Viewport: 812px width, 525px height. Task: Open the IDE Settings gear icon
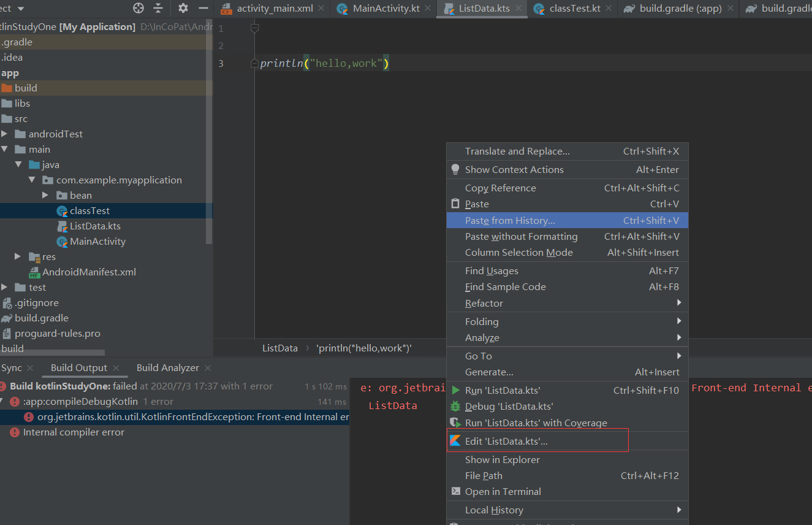[x=182, y=9]
